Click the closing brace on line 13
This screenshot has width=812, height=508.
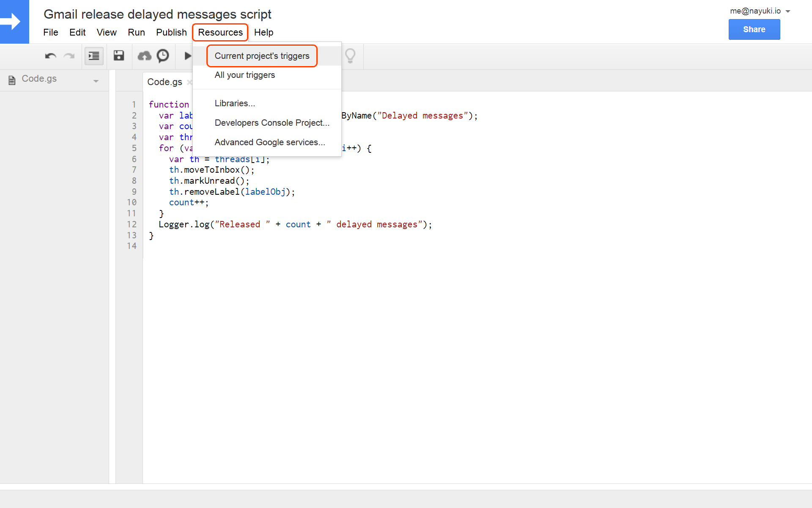(151, 235)
